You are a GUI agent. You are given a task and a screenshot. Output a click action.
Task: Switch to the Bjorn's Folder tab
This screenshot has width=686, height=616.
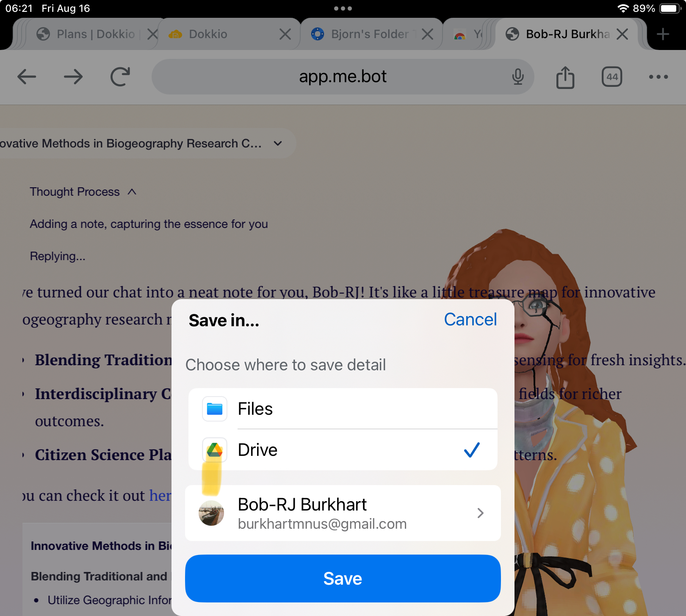(372, 34)
